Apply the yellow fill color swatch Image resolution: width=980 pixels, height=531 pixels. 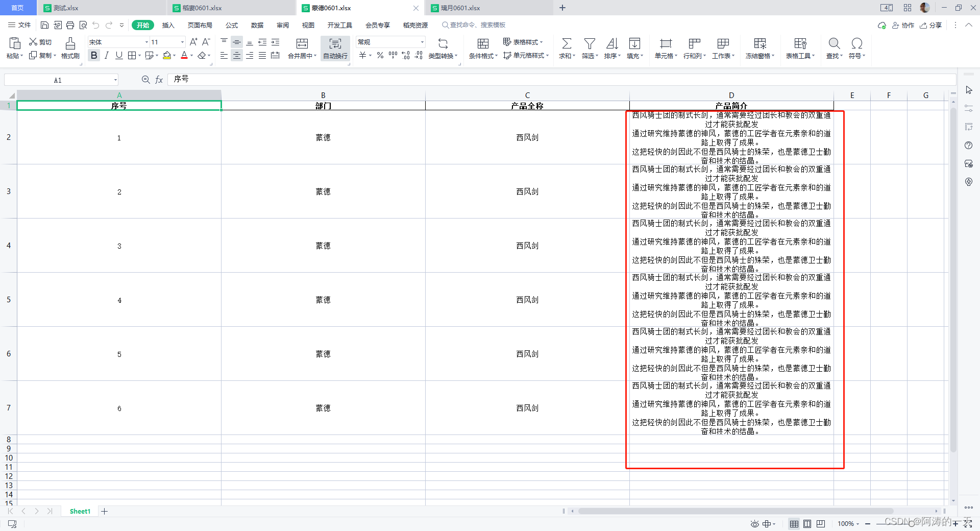[166, 55]
